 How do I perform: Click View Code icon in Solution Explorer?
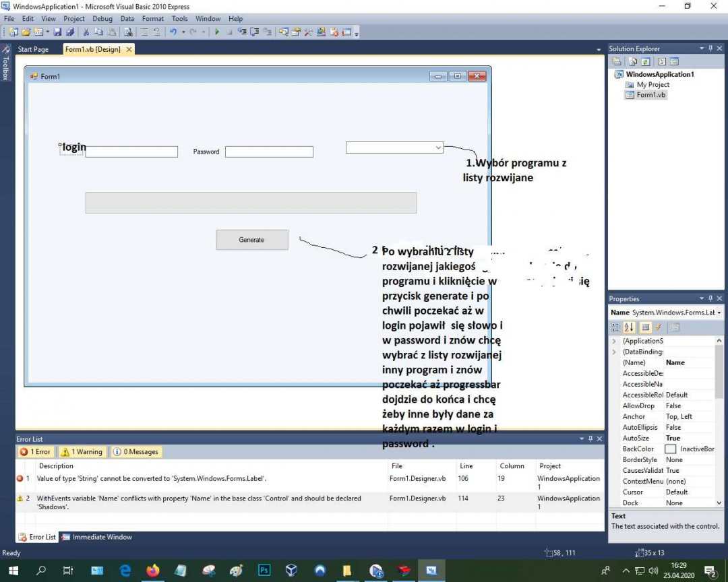point(662,61)
